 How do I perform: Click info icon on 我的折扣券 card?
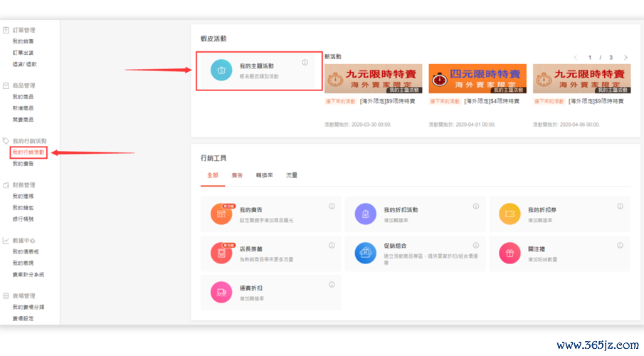620,206
